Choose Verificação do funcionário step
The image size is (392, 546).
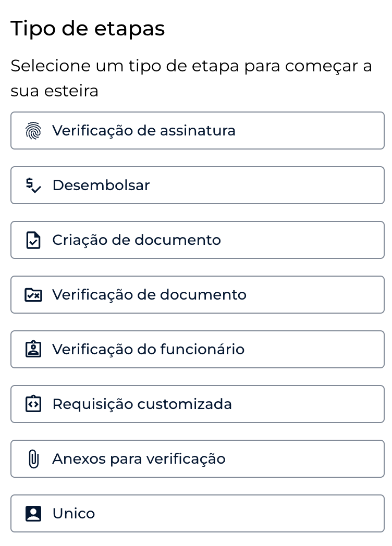pyautogui.click(x=197, y=350)
